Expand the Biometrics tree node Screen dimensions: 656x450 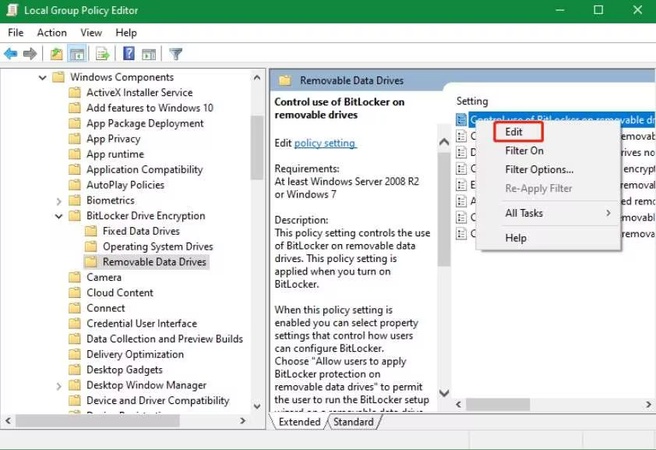point(59,201)
